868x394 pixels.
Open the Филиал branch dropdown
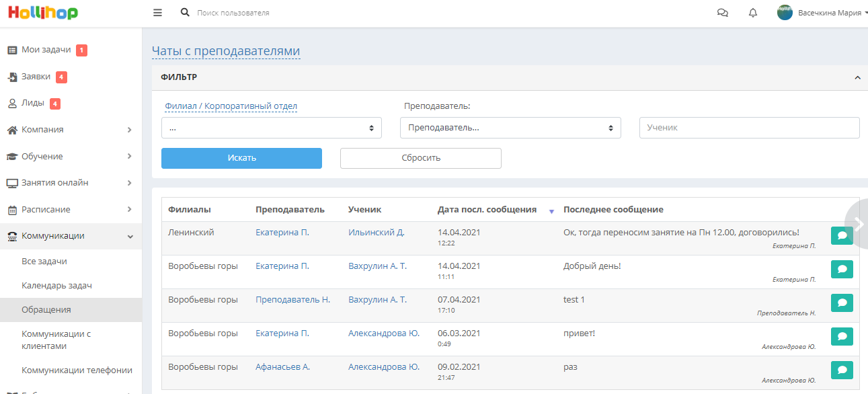pyautogui.click(x=272, y=128)
